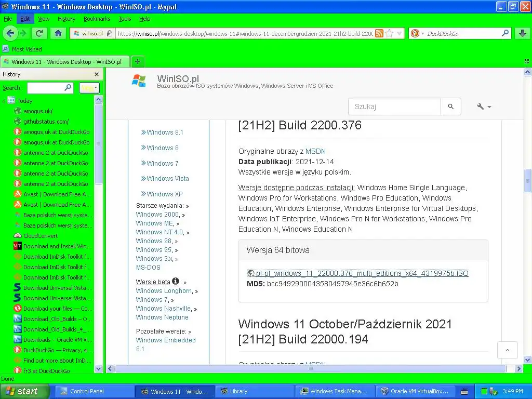Open the Help menu
The image size is (532, 399).
[x=144, y=19]
